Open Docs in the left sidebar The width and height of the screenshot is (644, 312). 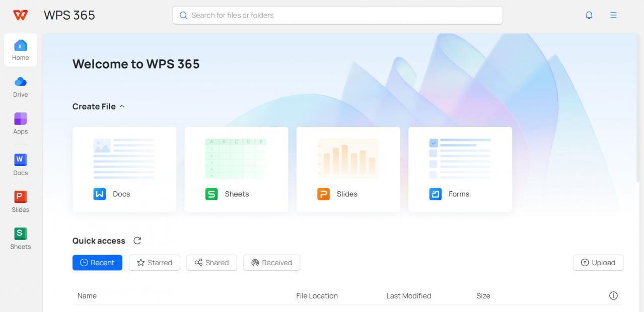[21, 165]
